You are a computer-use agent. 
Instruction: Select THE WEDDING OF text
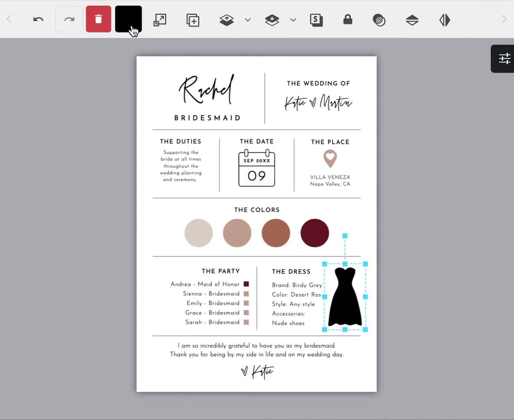point(318,83)
